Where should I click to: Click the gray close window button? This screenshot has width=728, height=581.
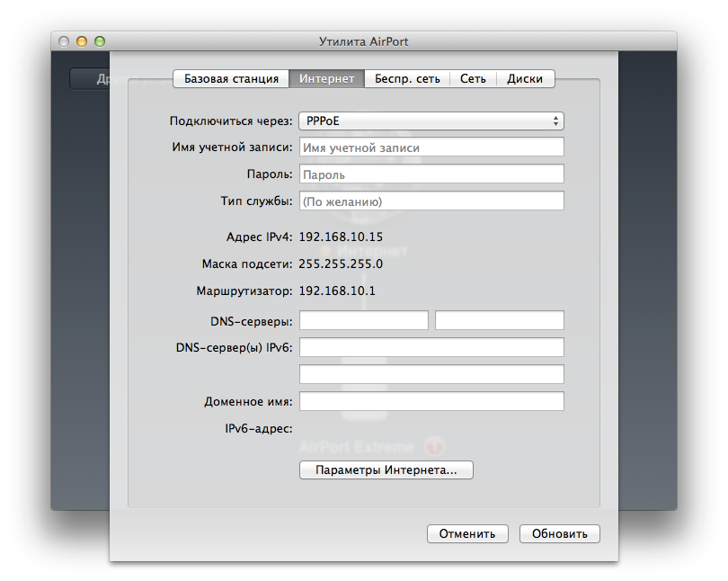tap(64, 41)
